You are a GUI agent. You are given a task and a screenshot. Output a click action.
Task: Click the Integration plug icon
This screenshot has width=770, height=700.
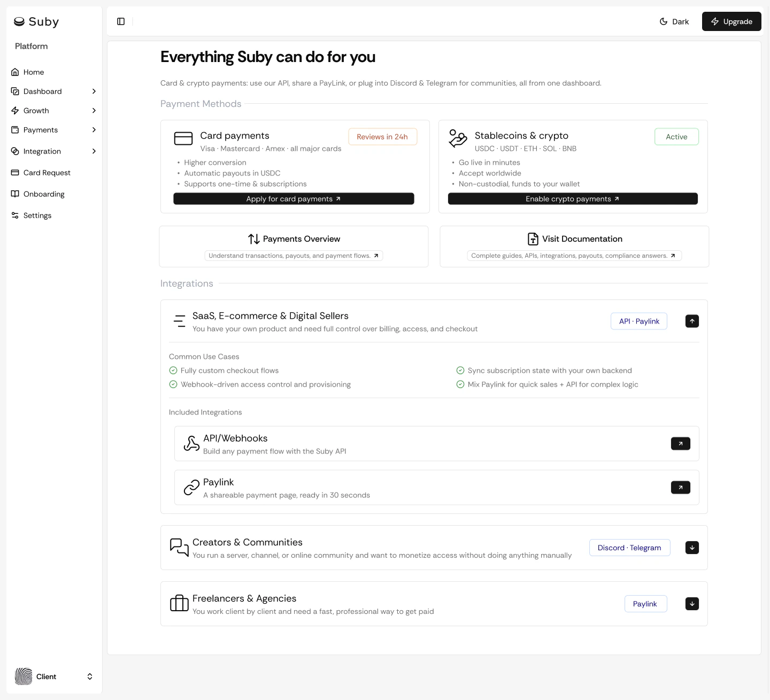16,151
